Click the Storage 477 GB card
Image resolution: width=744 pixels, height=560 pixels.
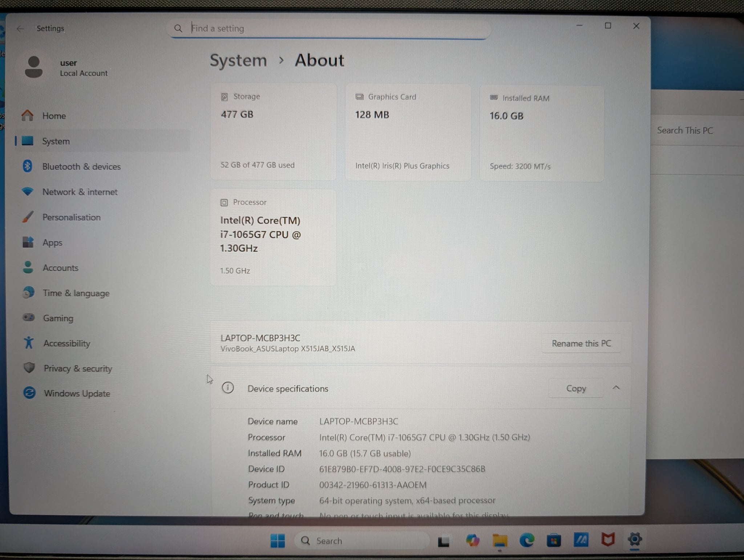click(x=274, y=132)
